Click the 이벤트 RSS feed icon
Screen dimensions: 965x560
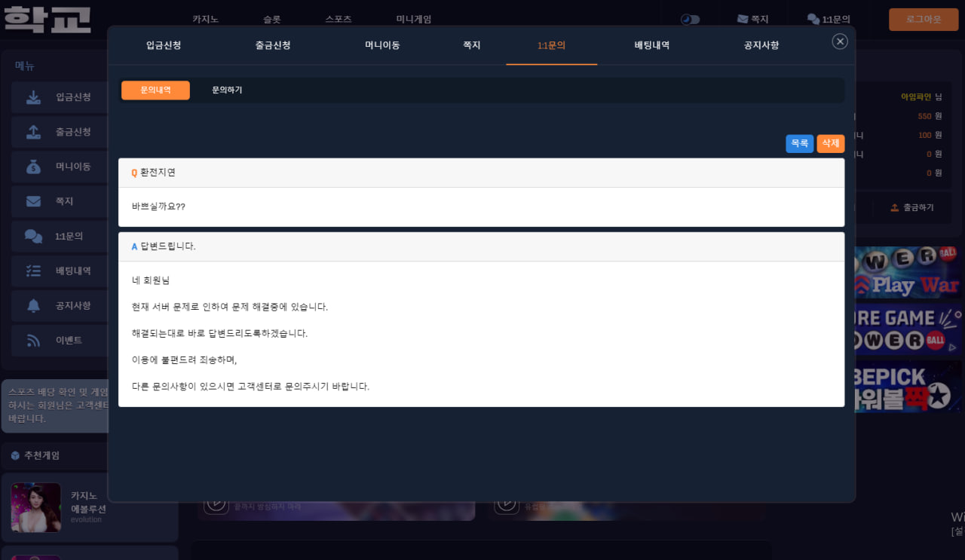pos(33,340)
